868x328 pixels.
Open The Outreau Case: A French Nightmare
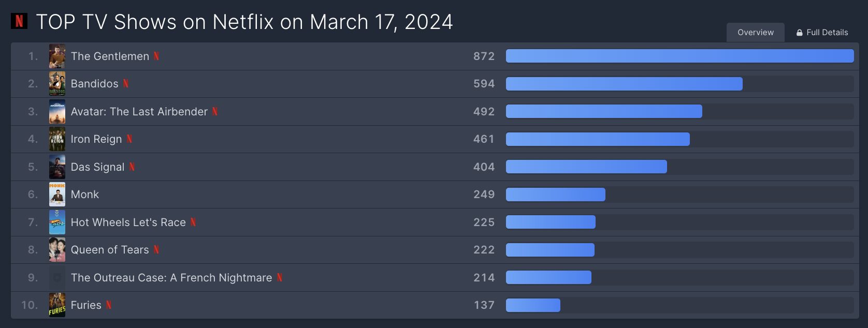coord(171,277)
